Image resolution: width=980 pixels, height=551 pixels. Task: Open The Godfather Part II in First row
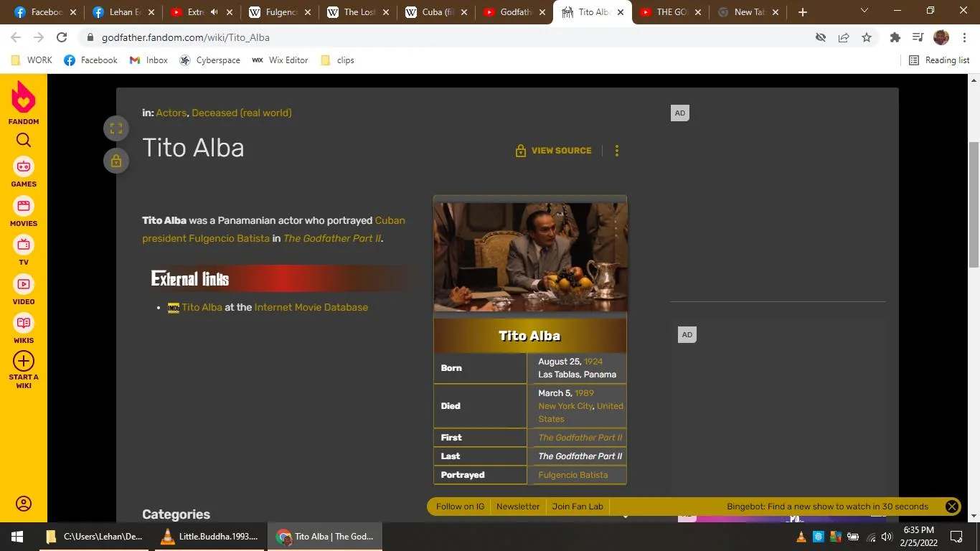pos(580,438)
